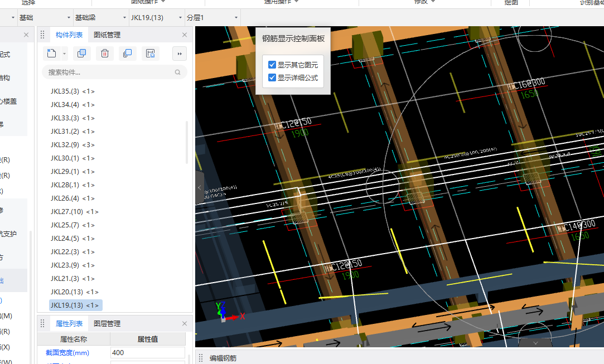Toggle 显示其它图元 checkbox
The width and height of the screenshot is (604, 364).
[272, 65]
